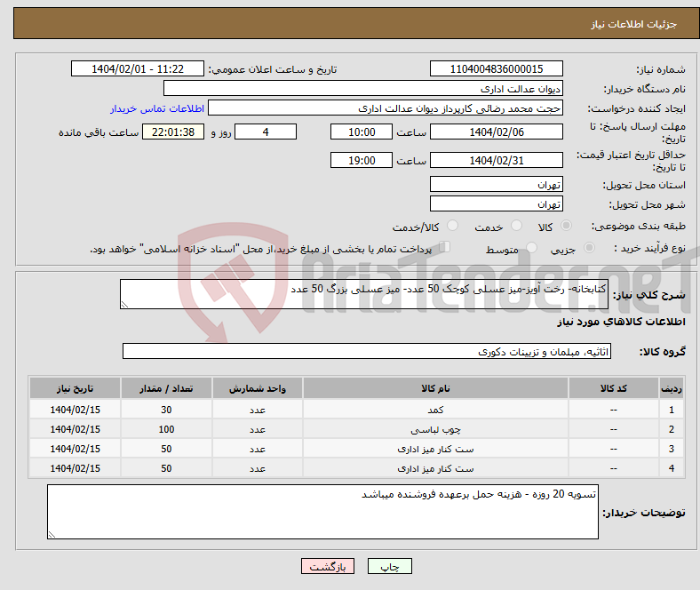Click the resize handle of buyer notes textarea
The height and width of the screenshot is (590, 700).
pos(52,534)
